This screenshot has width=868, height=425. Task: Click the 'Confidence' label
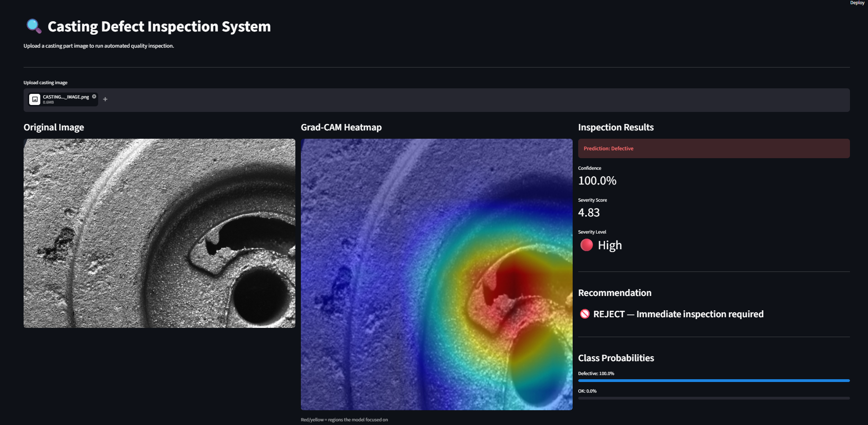(590, 168)
